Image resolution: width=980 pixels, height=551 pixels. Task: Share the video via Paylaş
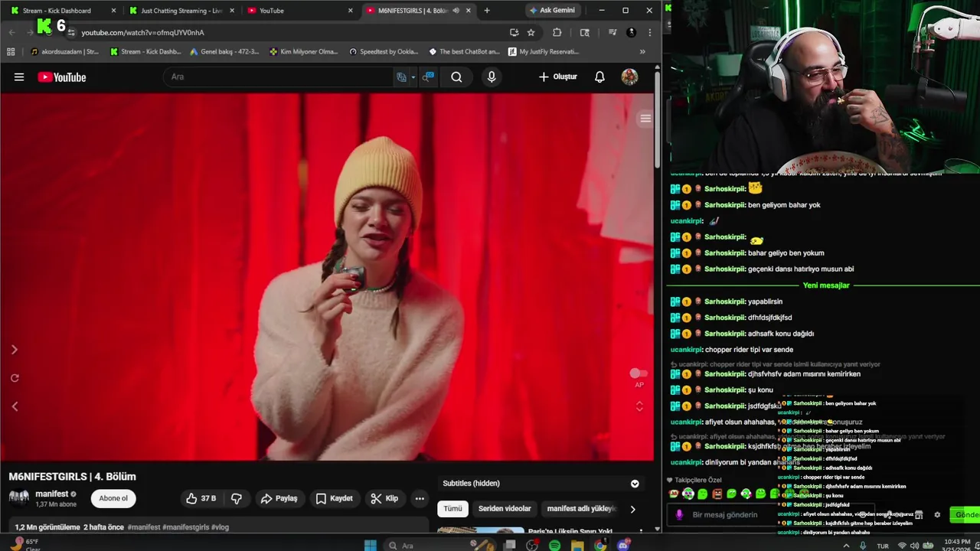(x=279, y=498)
